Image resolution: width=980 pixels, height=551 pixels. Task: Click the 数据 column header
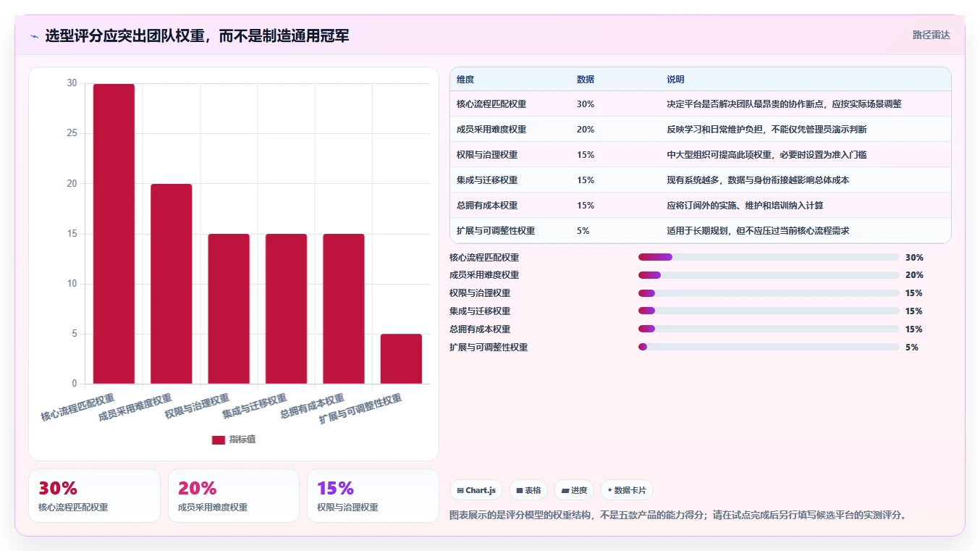pos(586,79)
